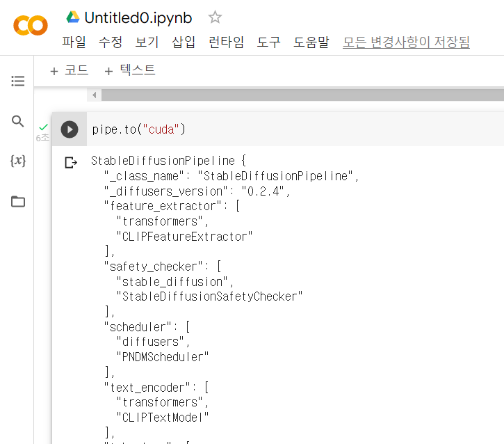This screenshot has height=444, width=504.
Task: Open the 도움말 menu
Action: (311, 42)
